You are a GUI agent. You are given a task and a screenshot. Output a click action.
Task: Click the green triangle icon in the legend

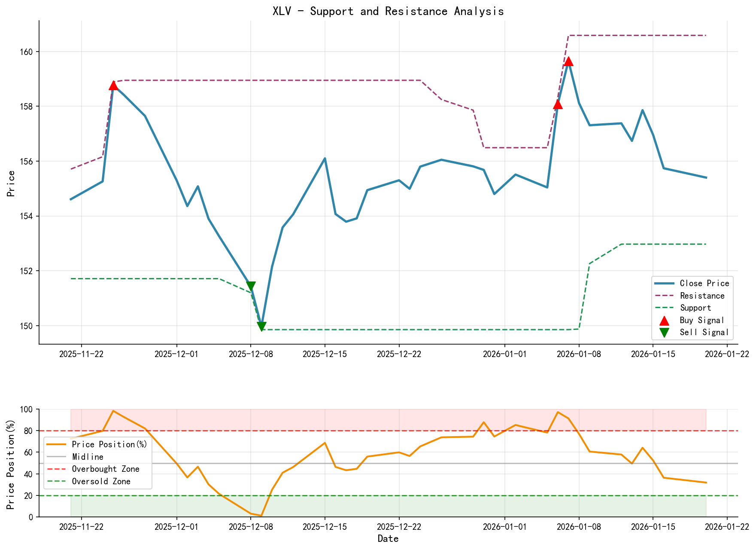click(664, 332)
